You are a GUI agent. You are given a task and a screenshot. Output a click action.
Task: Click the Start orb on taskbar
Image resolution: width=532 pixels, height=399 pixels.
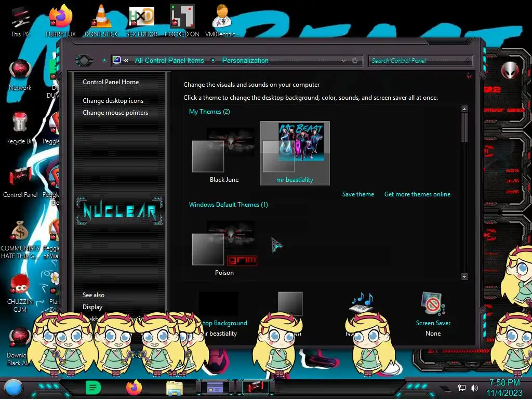13,388
